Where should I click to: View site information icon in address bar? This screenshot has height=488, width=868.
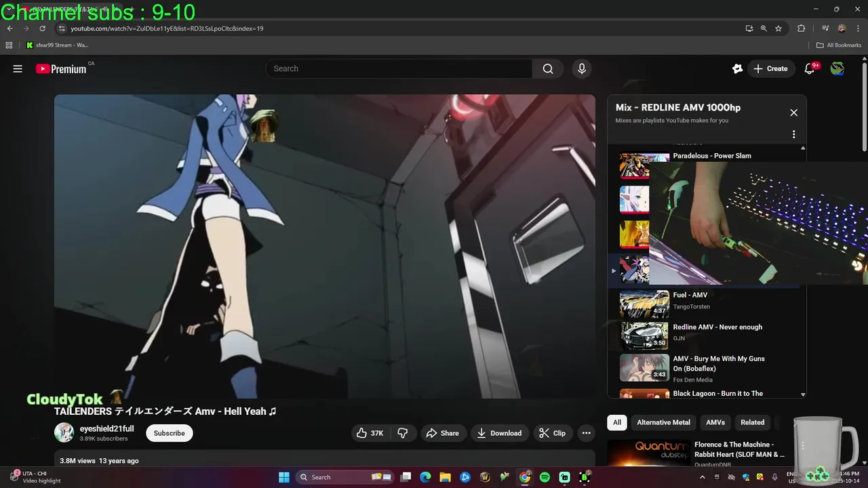(61, 28)
